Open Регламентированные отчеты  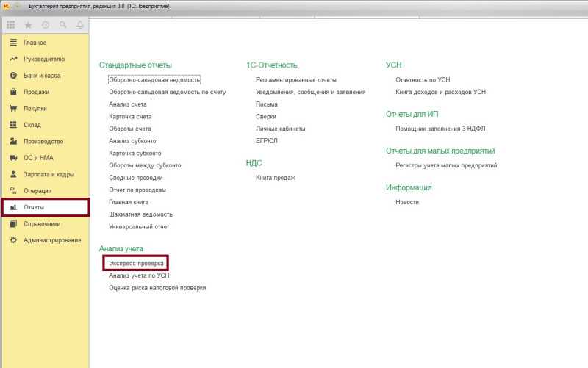click(x=296, y=80)
